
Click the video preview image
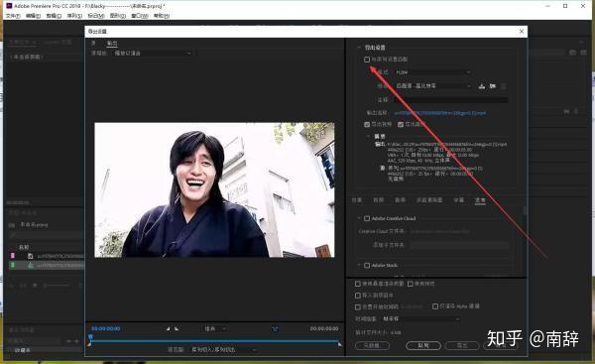click(x=214, y=189)
